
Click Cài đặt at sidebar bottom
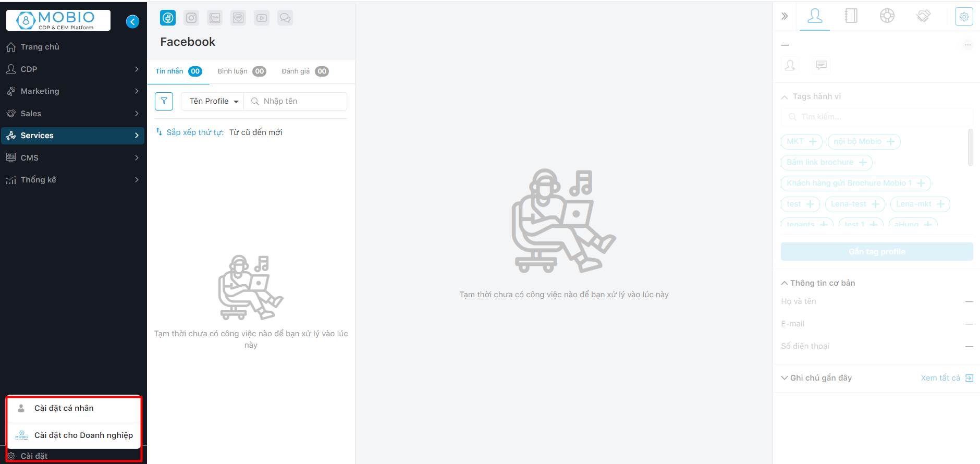click(x=34, y=456)
